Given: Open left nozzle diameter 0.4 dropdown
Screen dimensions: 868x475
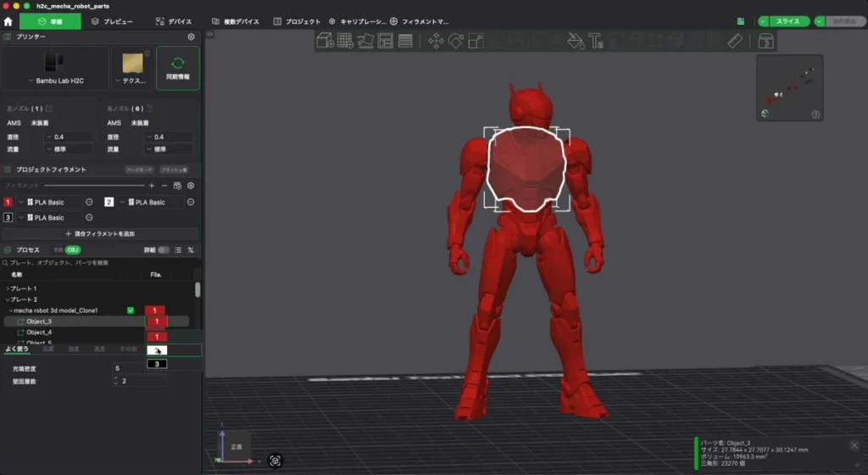Looking at the screenshot, I should tap(68, 137).
